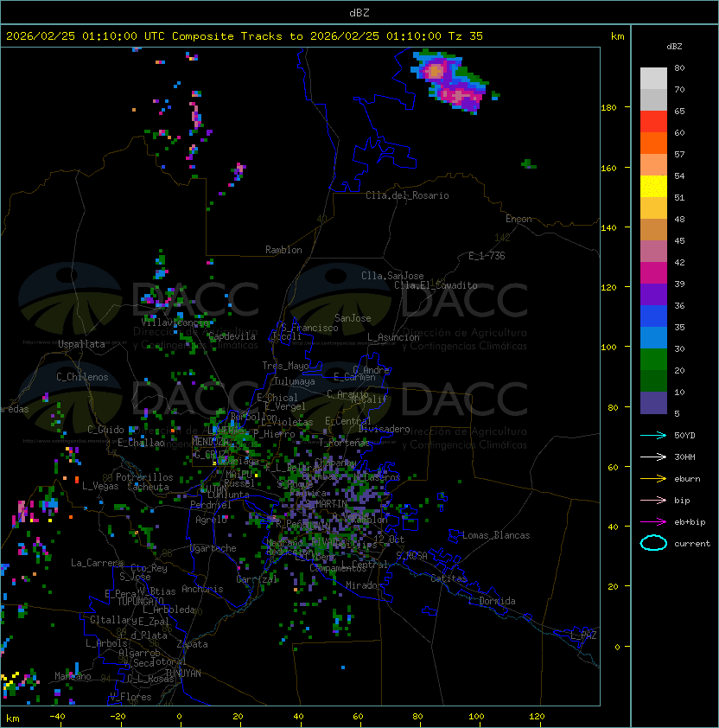Click the 'L_Dormida' map label
The height and width of the screenshot is (728, 719).
492,601
